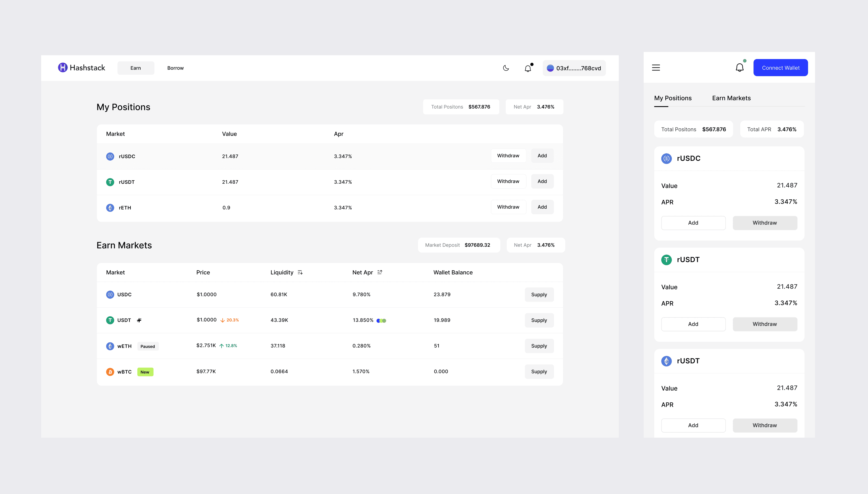The height and width of the screenshot is (494, 868).
Task: Click the Paused badge beside wETH
Action: coord(148,346)
